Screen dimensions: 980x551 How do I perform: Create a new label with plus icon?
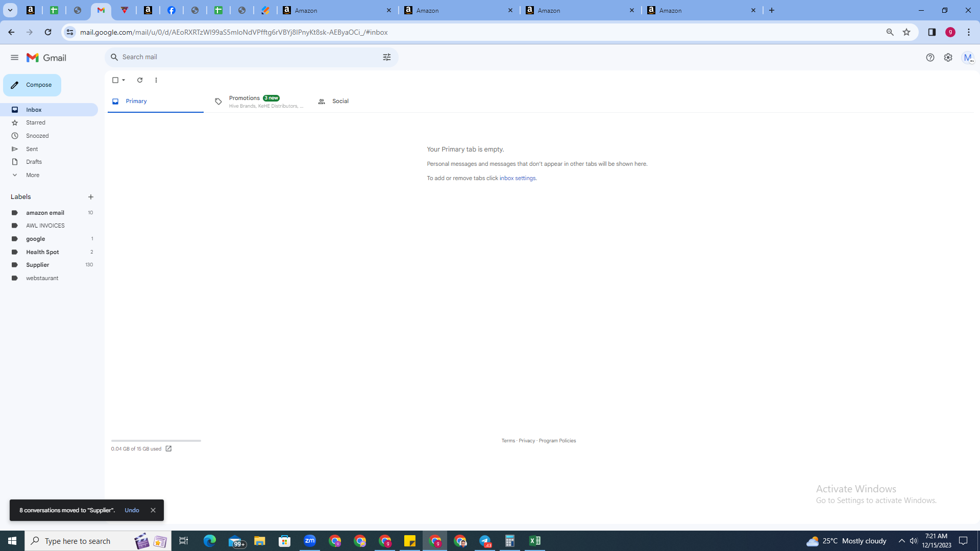[91, 197]
